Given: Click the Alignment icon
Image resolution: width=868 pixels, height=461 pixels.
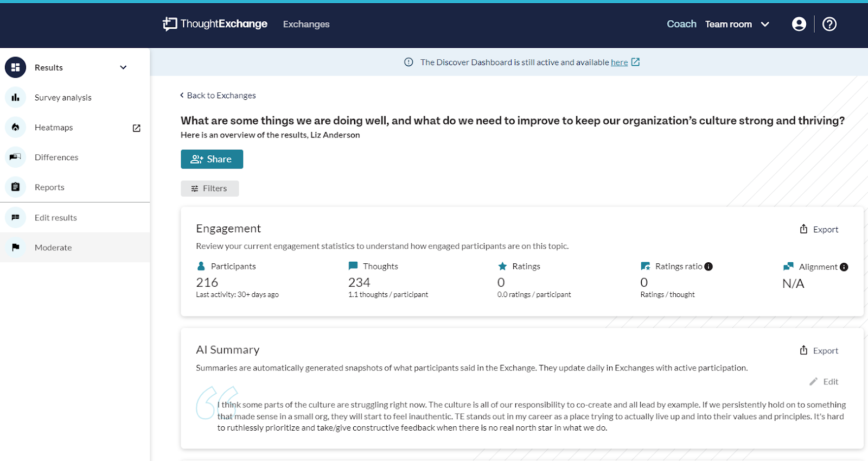Looking at the screenshot, I should 788,267.
